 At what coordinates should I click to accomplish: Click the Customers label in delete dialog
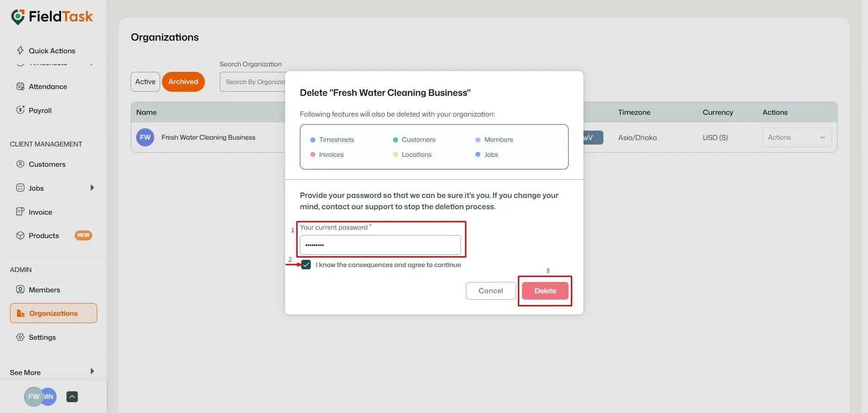418,140
